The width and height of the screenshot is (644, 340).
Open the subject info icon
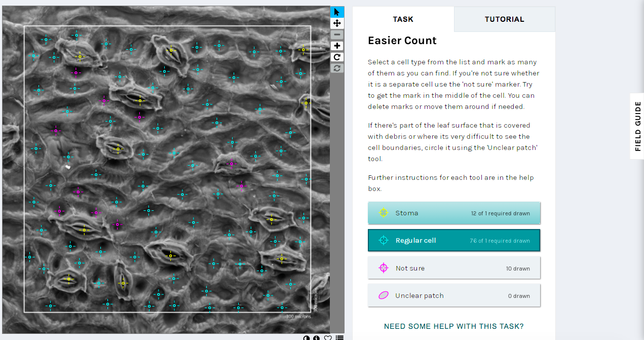coord(317,337)
